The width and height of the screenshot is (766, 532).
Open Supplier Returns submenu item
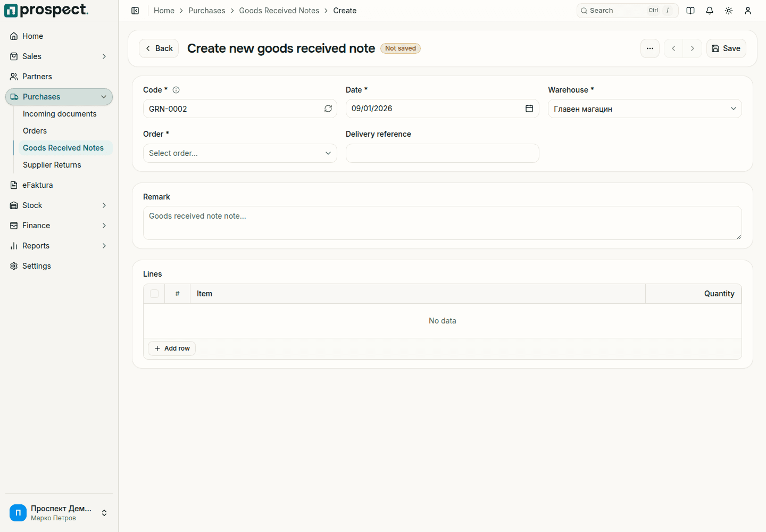click(65, 165)
